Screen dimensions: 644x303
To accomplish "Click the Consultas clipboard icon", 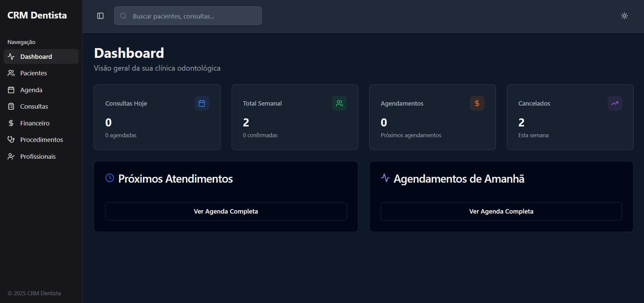I will (x=11, y=106).
